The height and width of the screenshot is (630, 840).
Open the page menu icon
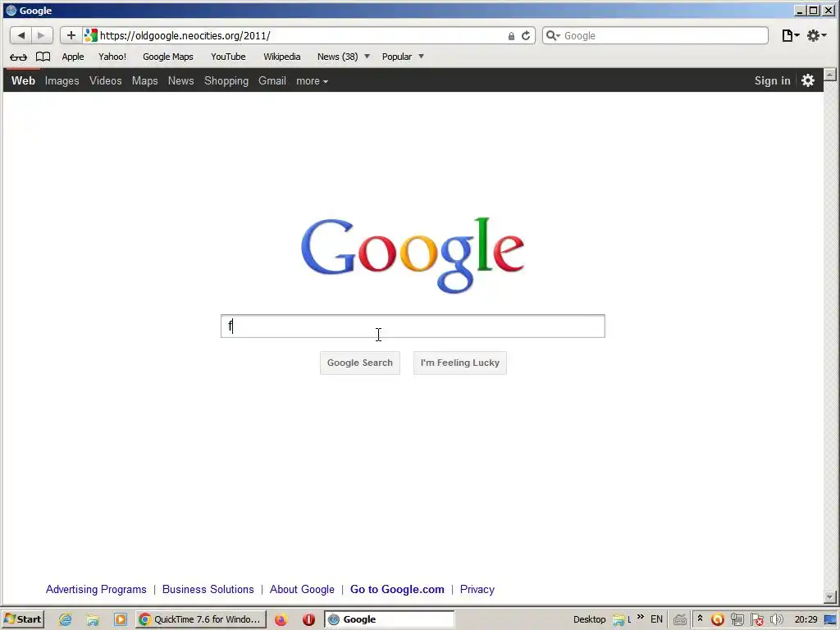(x=790, y=35)
